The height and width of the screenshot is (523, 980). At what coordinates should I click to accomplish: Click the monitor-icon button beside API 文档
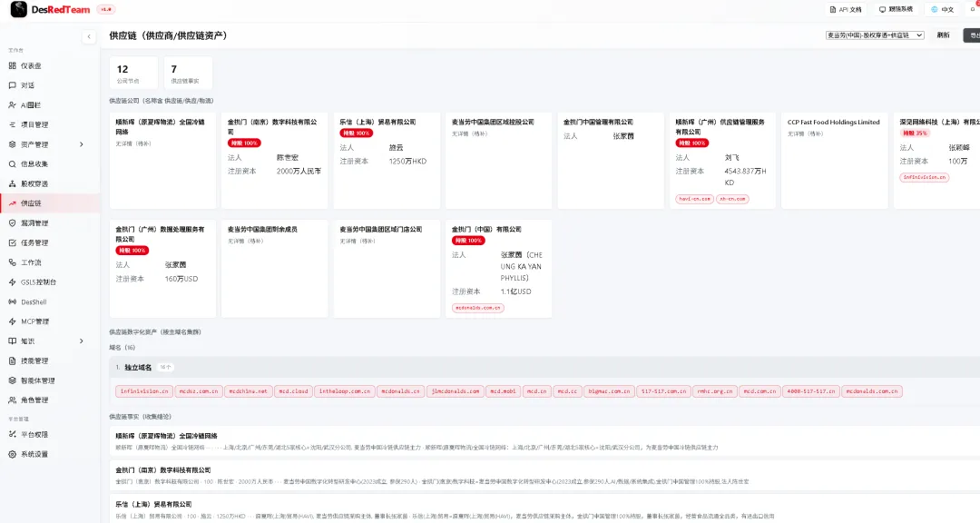(896, 9)
